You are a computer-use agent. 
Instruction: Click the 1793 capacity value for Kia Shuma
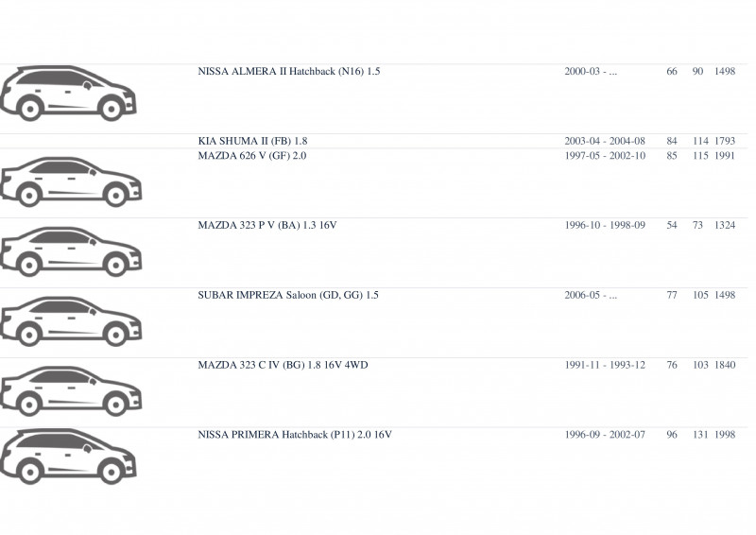[725, 141]
